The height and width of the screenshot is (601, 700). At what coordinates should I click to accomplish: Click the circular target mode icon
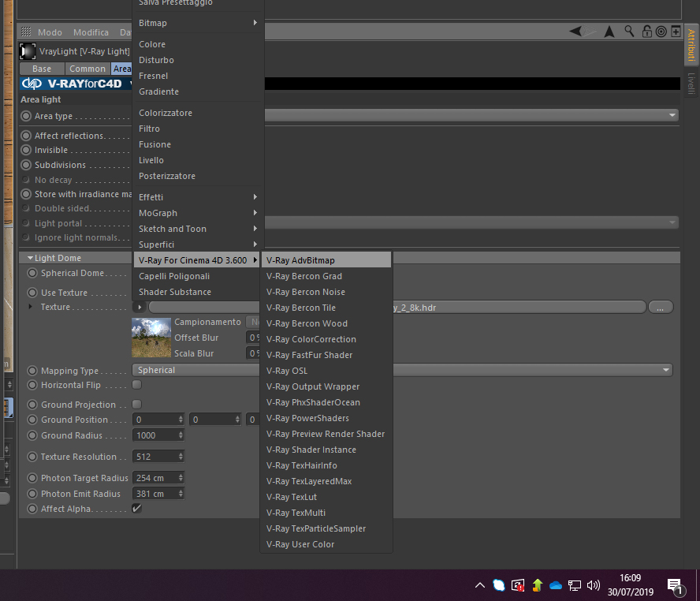point(661,32)
